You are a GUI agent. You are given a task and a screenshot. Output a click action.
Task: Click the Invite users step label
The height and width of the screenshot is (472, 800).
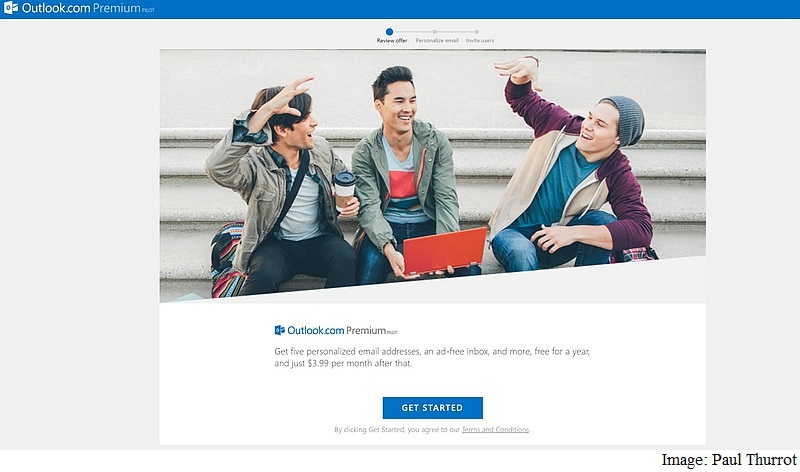click(x=480, y=41)
